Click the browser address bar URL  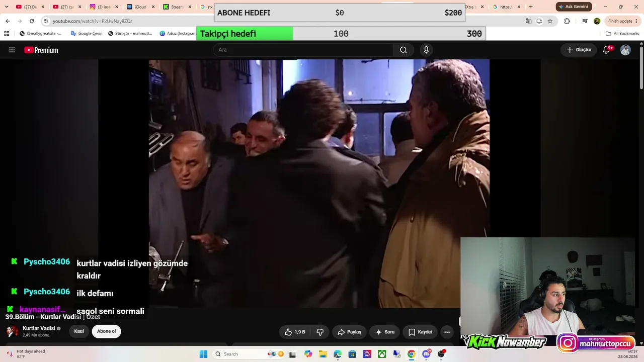tap(93, 21)
